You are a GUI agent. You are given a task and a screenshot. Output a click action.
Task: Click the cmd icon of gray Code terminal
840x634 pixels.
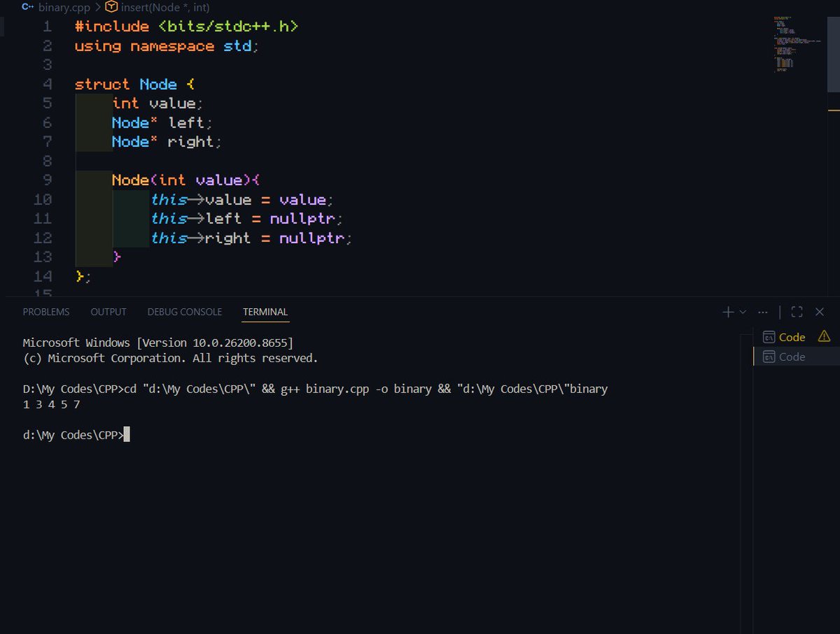coord(769,357)
